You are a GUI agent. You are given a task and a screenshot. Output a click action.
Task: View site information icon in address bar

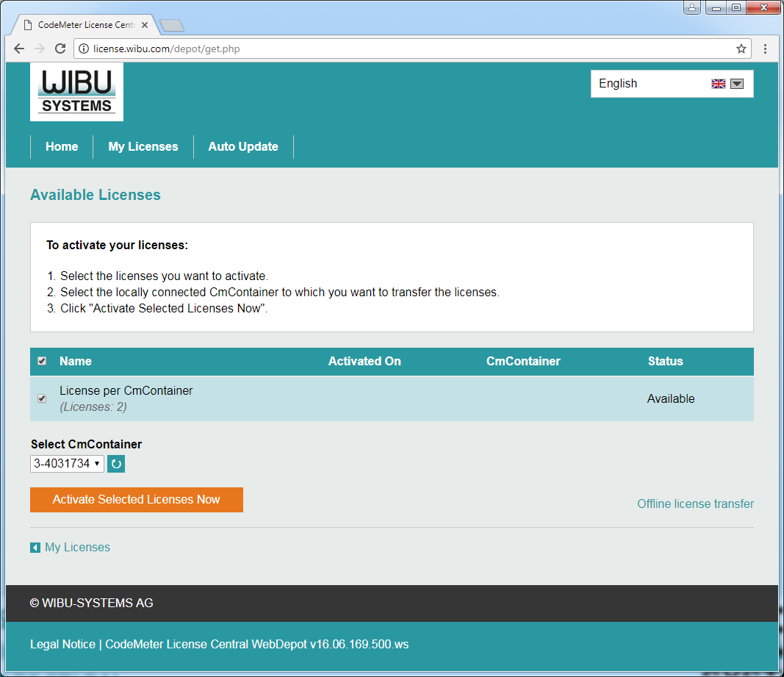point(84,49)
